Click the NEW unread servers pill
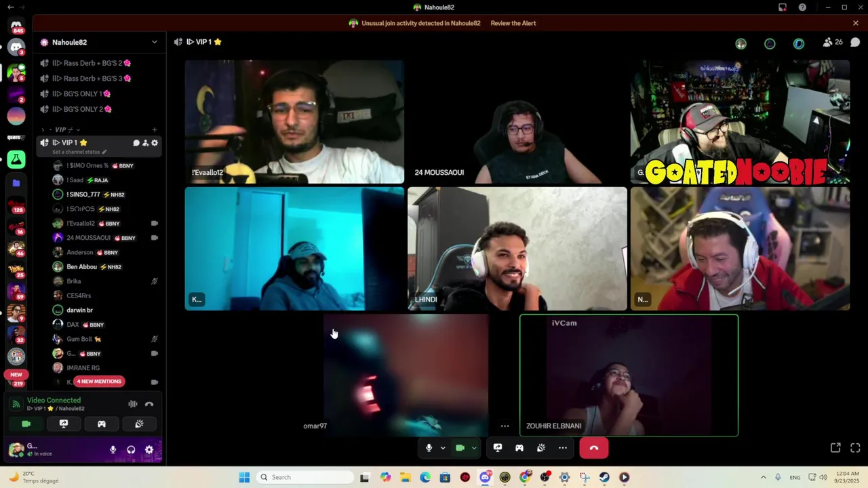The width and height of the screenshot is (868, 488). point(16,374)
